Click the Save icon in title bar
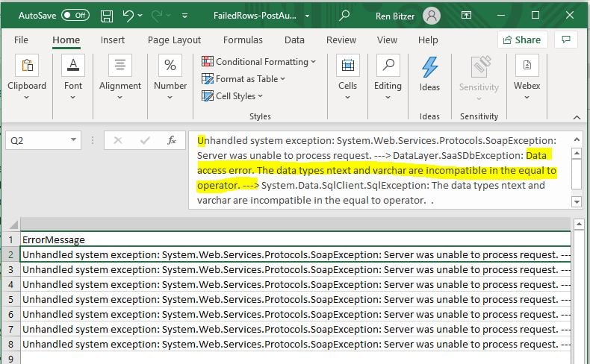The image size is (590, 364). tap(107, 15)
